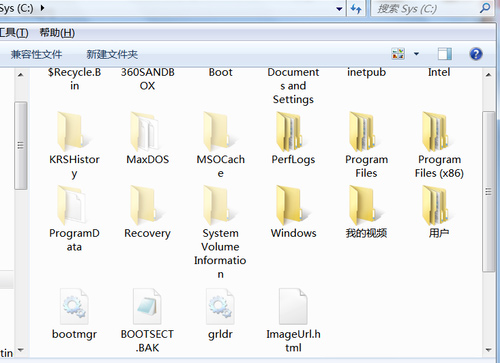
Task: Click the change view icon in toolbar
Action: coord(398,54)
